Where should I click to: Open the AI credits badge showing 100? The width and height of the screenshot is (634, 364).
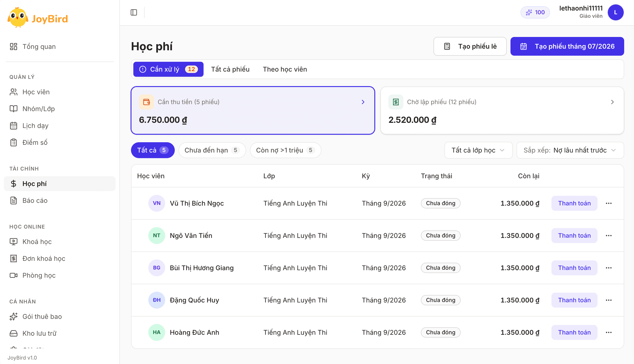coord(535,12)
